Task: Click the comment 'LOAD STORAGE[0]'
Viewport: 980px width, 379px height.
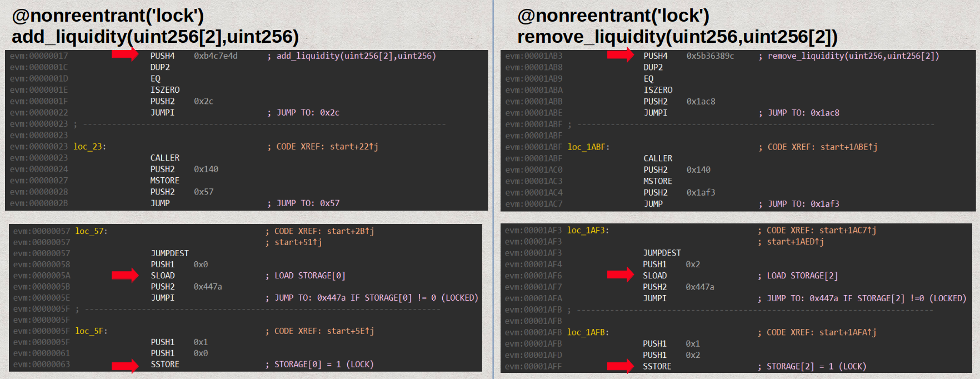Action: [310, 276]
